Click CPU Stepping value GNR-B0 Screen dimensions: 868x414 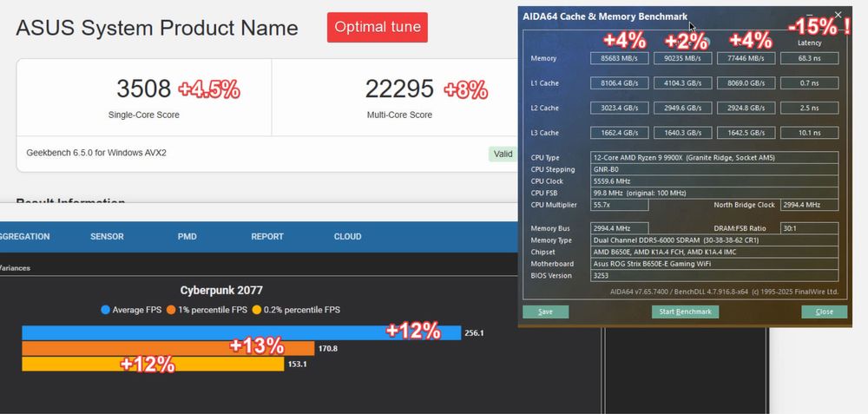714,169
